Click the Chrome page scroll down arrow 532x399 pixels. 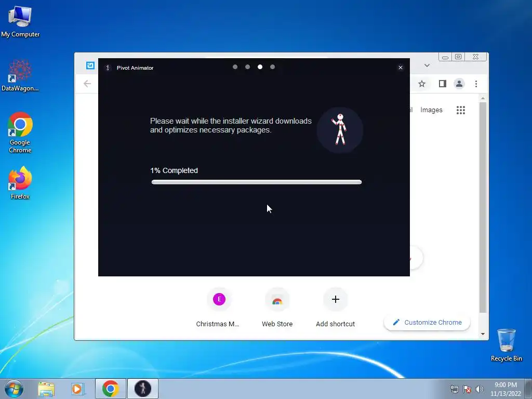click(x=483, y=334)
